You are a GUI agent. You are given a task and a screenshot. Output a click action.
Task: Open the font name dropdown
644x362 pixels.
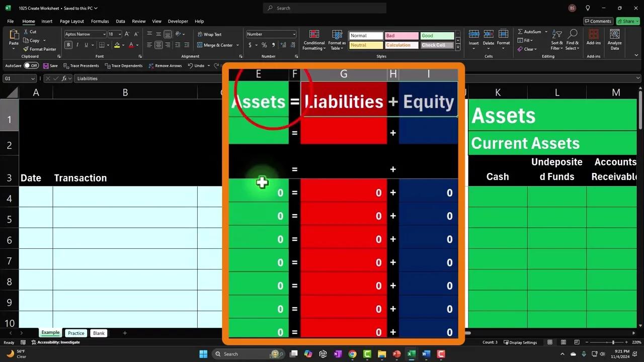[x=104, y=34]
